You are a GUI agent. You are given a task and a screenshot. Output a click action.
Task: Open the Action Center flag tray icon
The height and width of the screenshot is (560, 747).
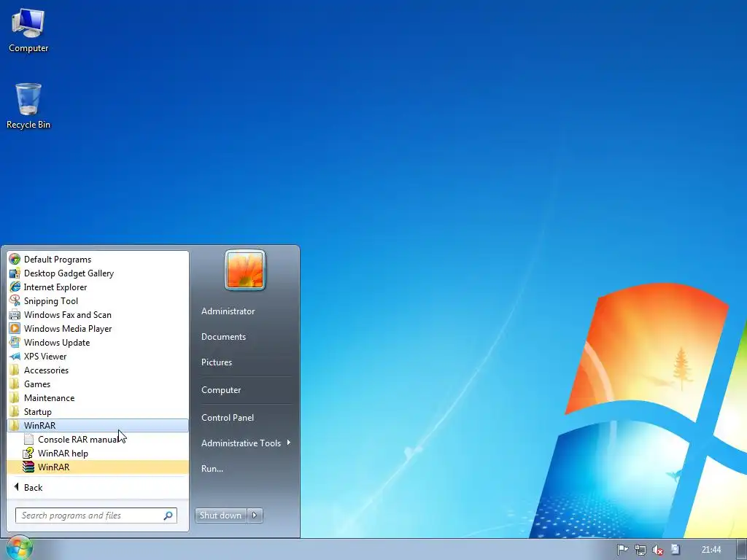[622, 550]
